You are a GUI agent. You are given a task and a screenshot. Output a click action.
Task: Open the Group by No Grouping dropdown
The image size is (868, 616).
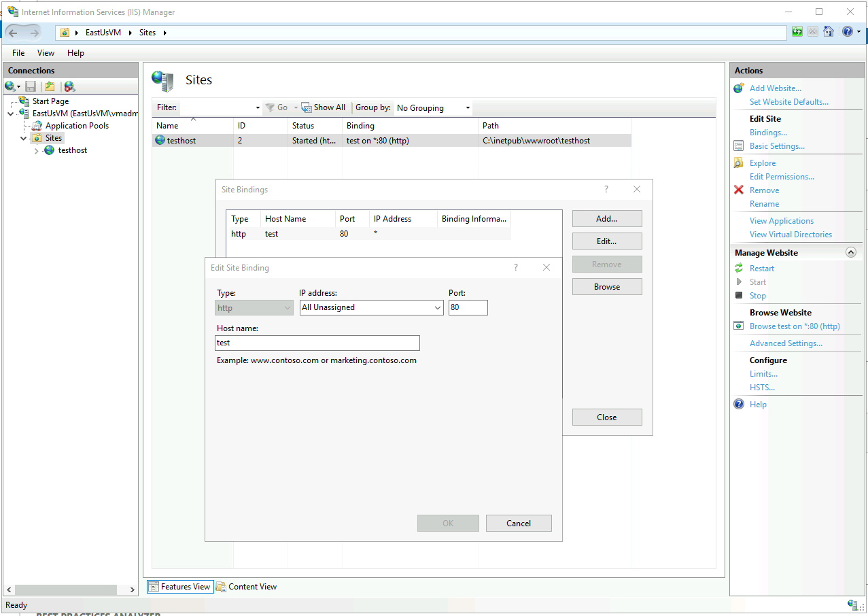point(432,107)
